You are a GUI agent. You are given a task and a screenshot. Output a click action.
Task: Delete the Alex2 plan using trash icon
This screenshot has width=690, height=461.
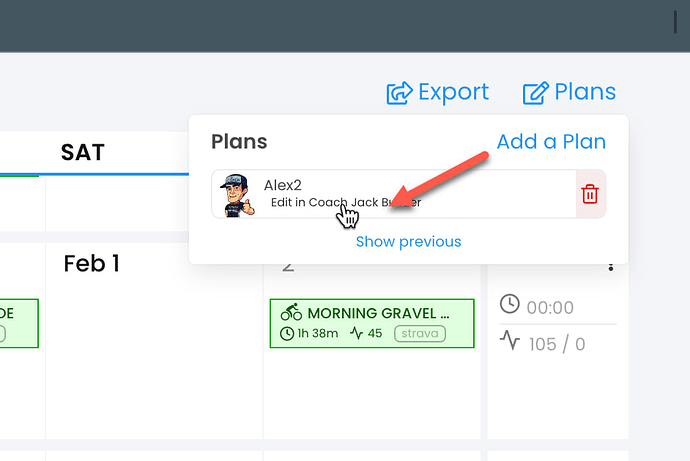coord(590,194)
